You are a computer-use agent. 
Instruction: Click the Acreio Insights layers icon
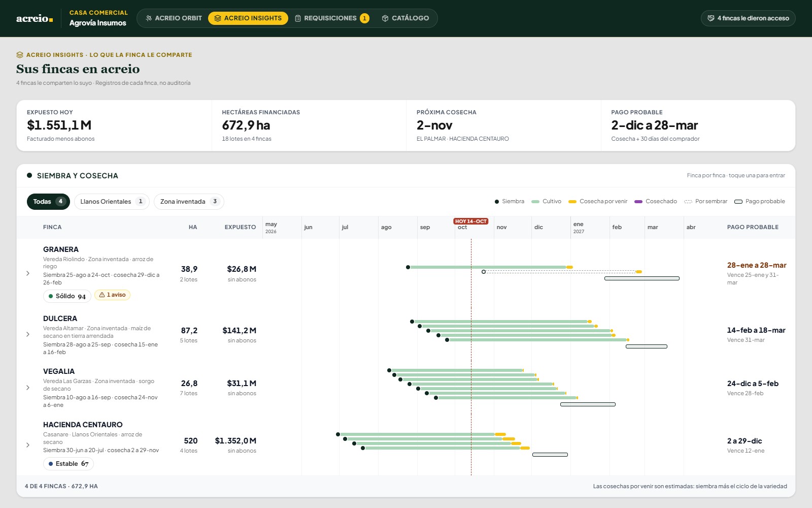(x=218, y=18)
